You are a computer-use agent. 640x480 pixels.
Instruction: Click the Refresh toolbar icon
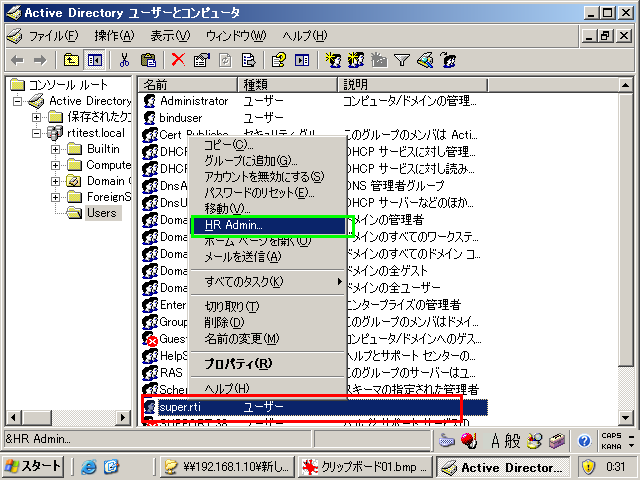click(225, 60)
